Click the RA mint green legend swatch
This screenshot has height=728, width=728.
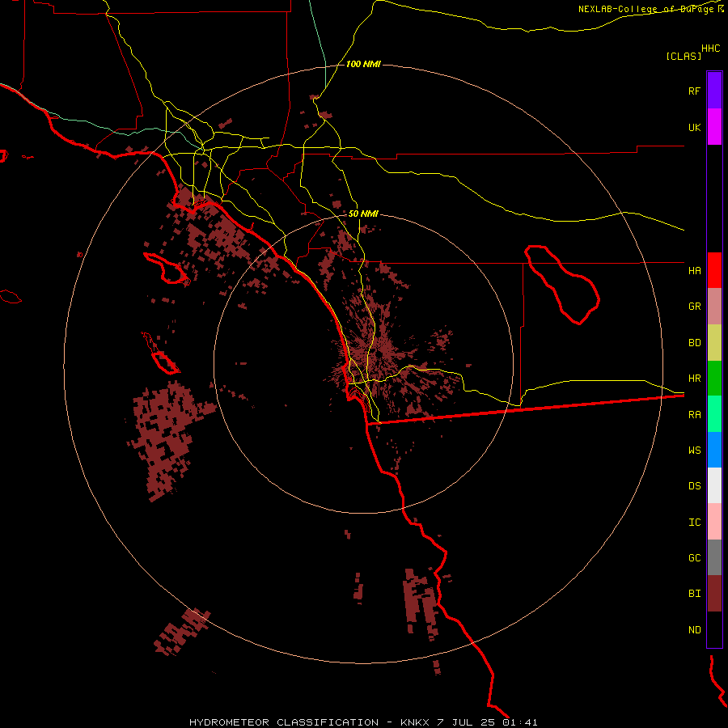click(714, 414)
